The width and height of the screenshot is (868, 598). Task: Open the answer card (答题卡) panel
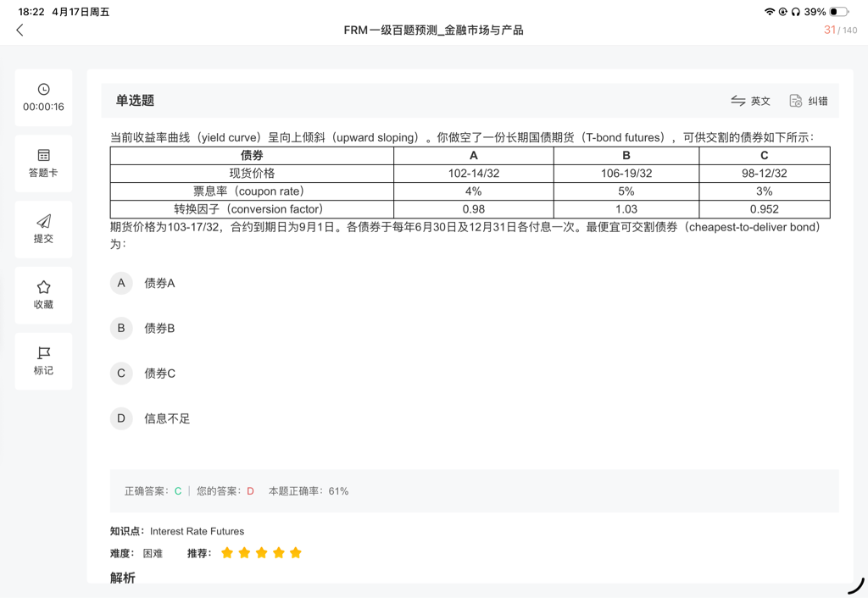[x=43, y=163]
